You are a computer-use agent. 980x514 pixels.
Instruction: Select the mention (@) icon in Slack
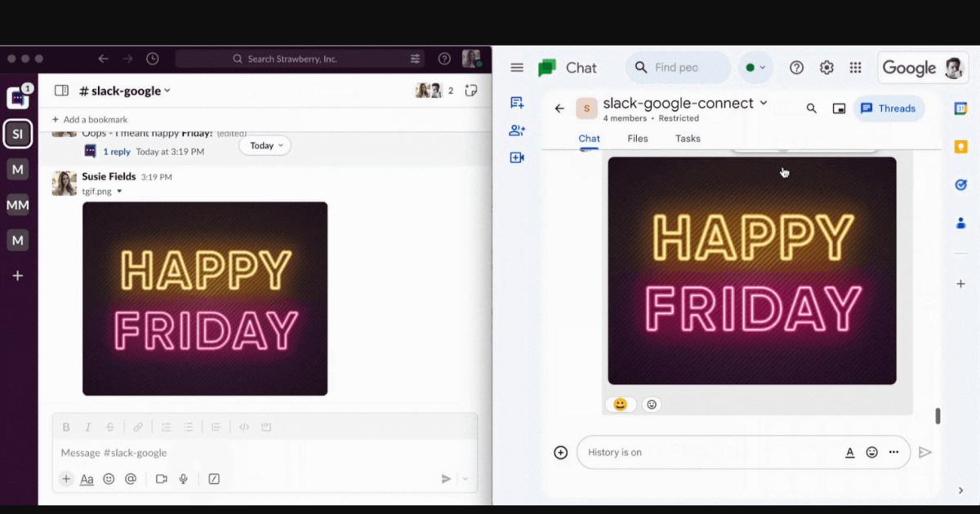pos(130,479)
